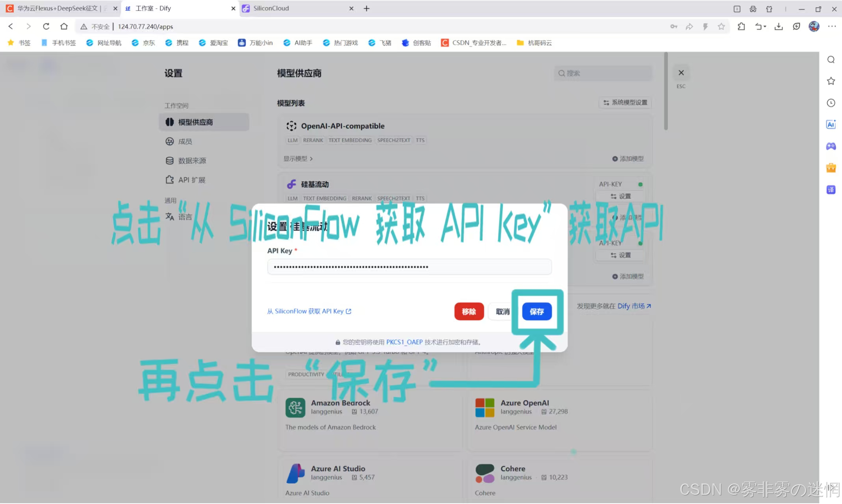This screenshot has width=842, height=504.
Task: Open the 书签 bookmarks folder
Action: 19,43
